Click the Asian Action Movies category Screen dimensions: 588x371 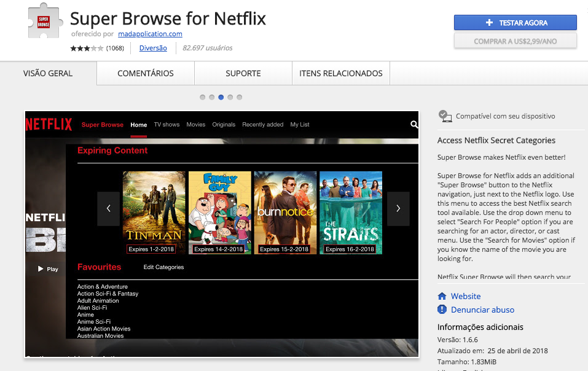click(x=104, y=329)
